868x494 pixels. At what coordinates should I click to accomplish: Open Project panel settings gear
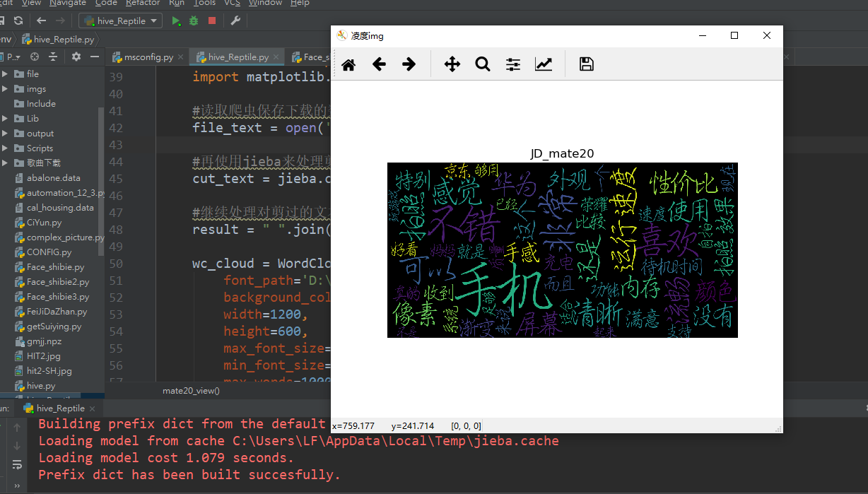coord(76,57)
